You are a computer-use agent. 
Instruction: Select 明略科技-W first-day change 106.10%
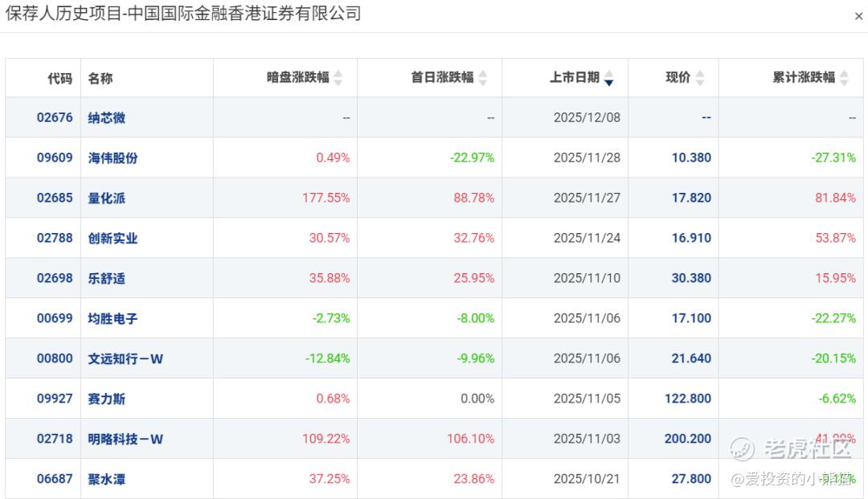point(470,439)
